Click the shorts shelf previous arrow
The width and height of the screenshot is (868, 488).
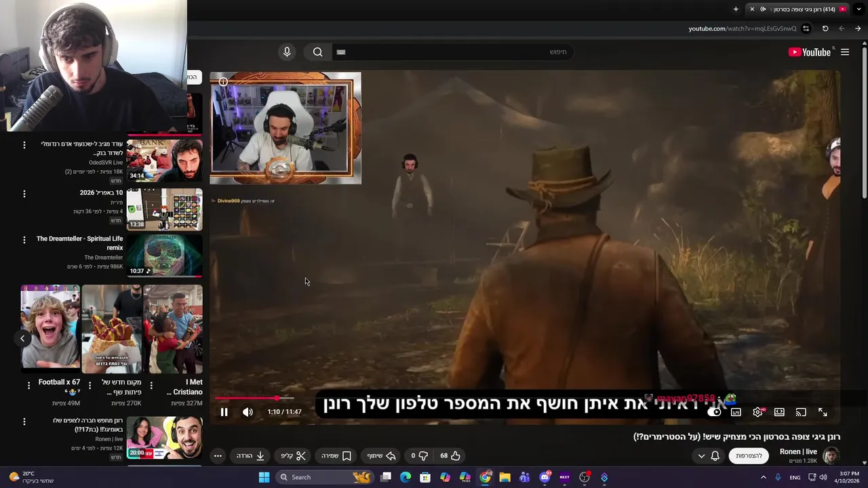click(22, 338)
